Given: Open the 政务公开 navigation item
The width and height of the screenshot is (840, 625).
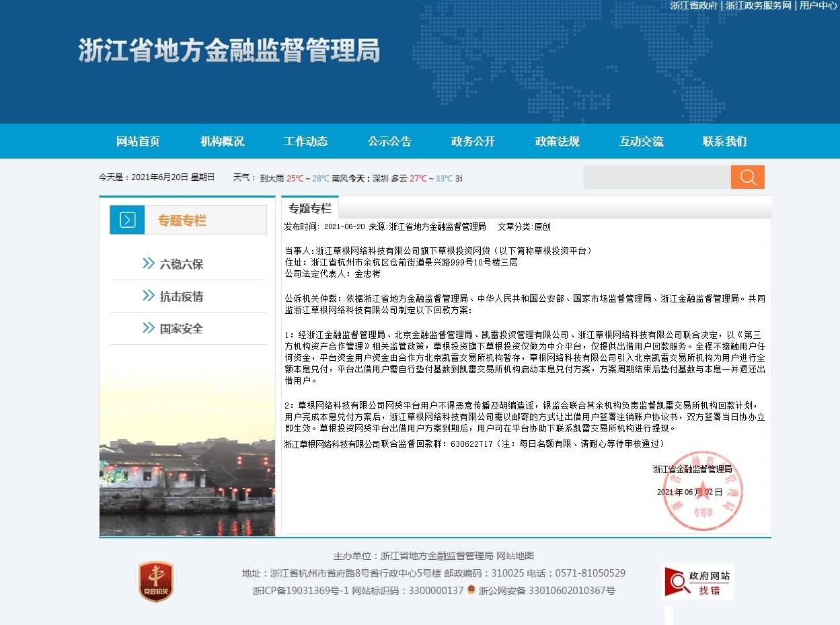Looking at the screenshot, I should tap(473, 141).
